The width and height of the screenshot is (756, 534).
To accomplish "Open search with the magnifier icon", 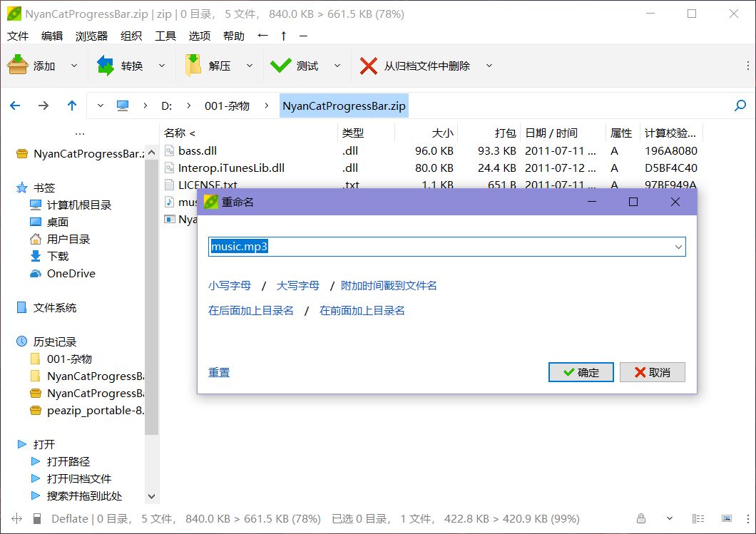I will click(x=740, y=106).
